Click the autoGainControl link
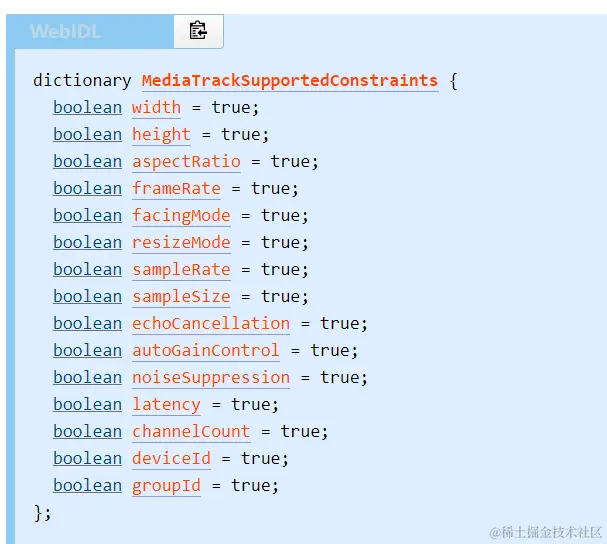Image resolution: width=607 pixels, height=544 pixels. click(x=206, y=351)
